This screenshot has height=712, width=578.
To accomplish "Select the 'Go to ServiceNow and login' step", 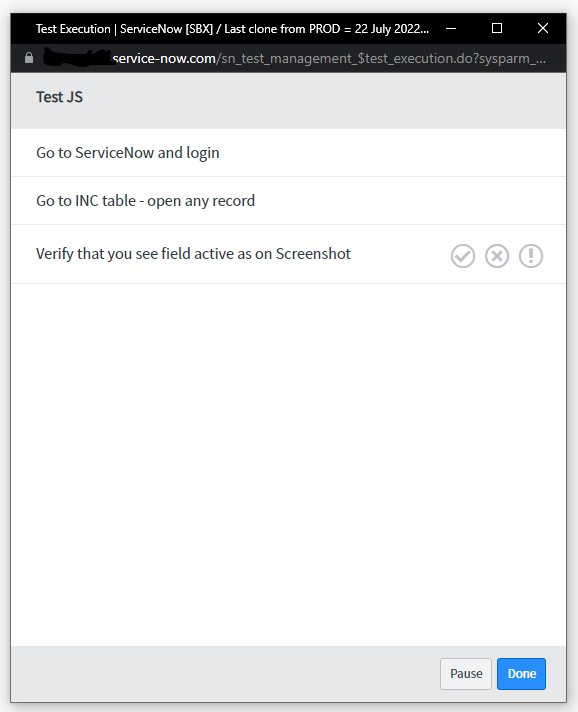I will coord(288,153).
